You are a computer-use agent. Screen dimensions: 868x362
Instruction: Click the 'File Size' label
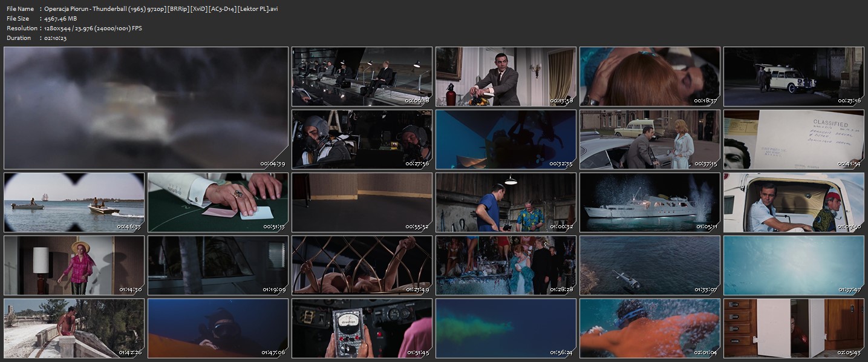click(x=18, y=19)
